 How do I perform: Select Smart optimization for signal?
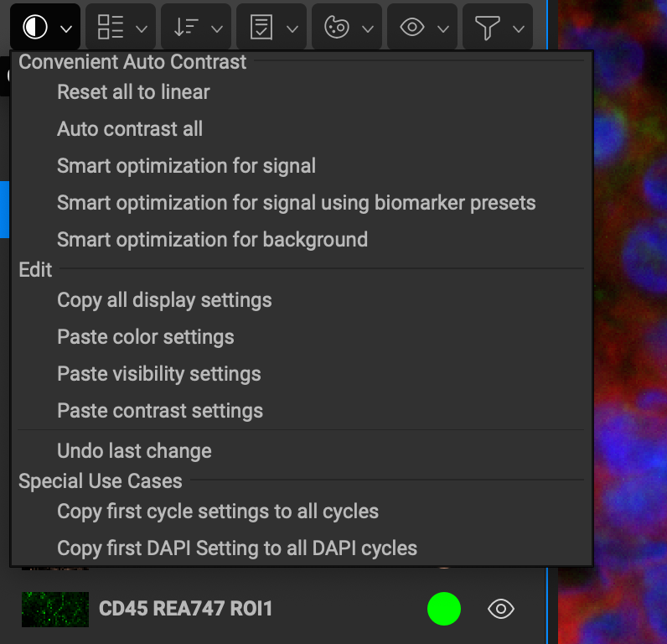302,166
